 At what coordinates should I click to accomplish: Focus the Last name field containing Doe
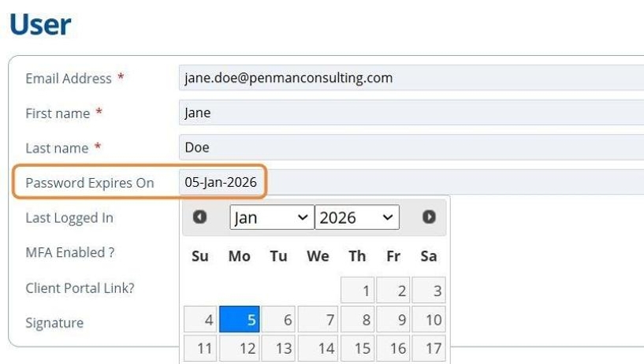click(x=410, y=147)
